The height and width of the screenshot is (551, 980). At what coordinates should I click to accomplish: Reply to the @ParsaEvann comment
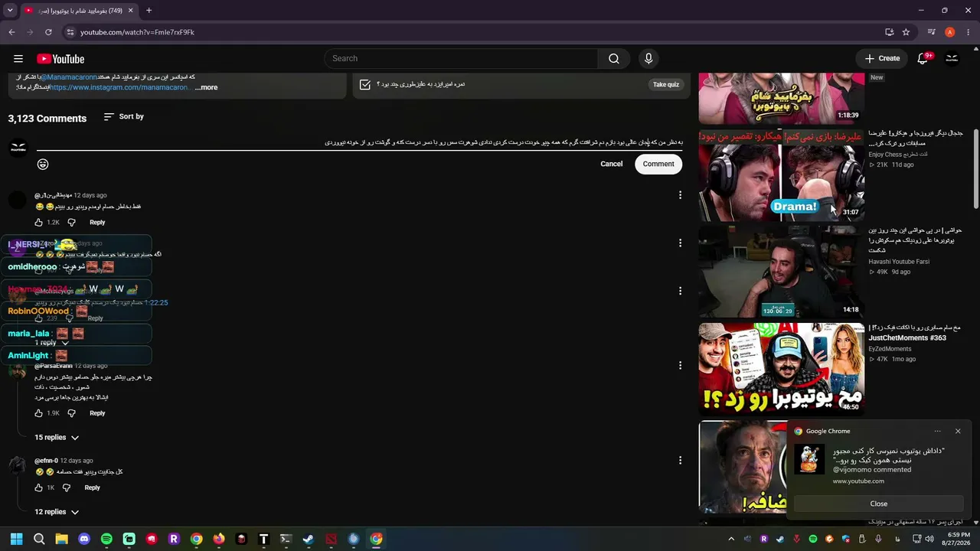click(x=97, y=413)
